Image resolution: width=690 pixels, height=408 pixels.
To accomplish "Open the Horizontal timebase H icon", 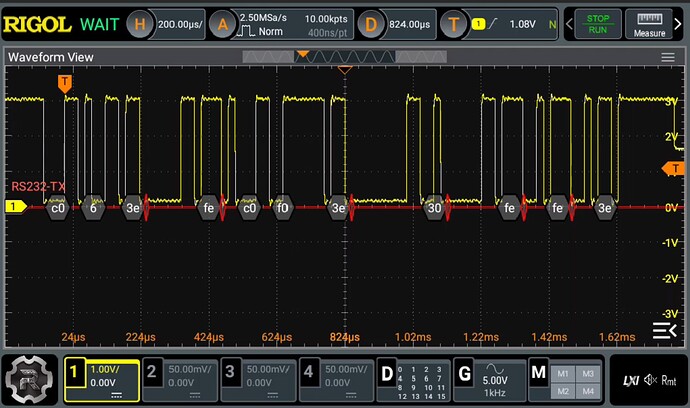I will pos(140,24).
